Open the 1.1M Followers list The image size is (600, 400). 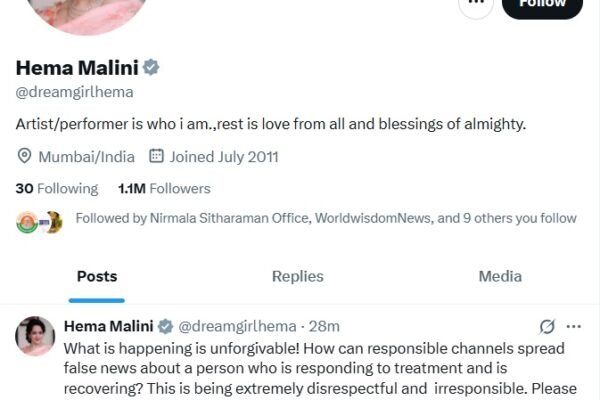164,188
